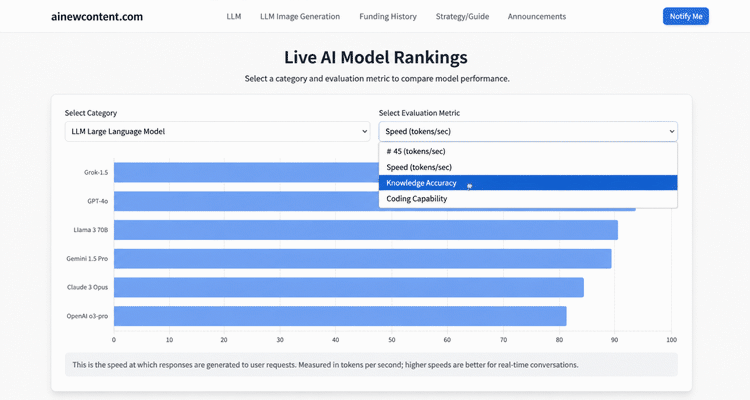This screenshot has height=400, width=750.
Task: Select Coding Capability metric option
Action: [x=528, y=199]
